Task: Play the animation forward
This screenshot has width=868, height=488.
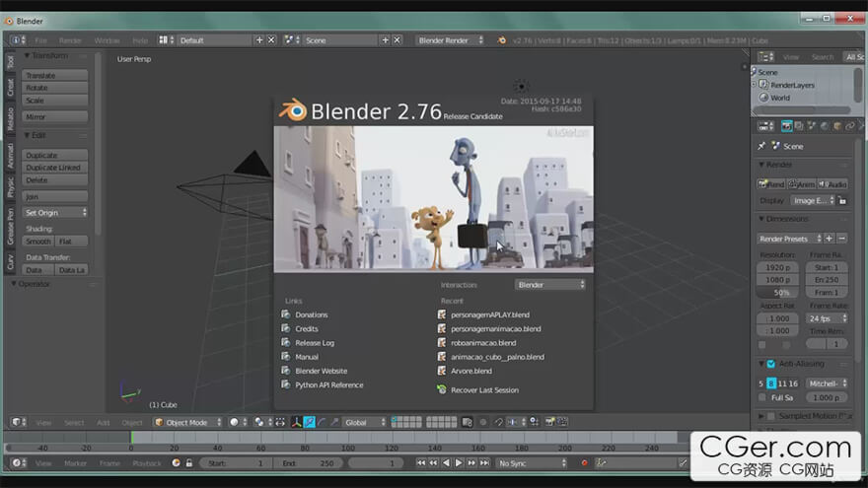Action: point(459,463)
